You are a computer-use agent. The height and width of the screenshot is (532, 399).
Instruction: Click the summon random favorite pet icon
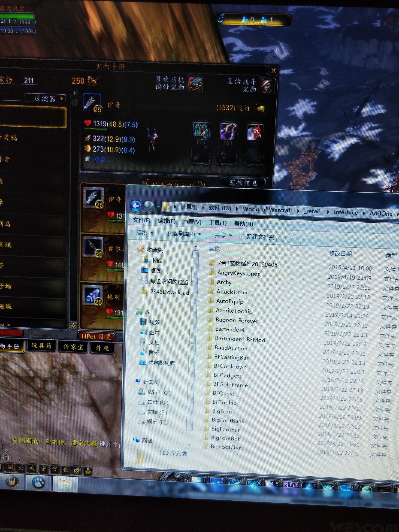click(195, 84)
